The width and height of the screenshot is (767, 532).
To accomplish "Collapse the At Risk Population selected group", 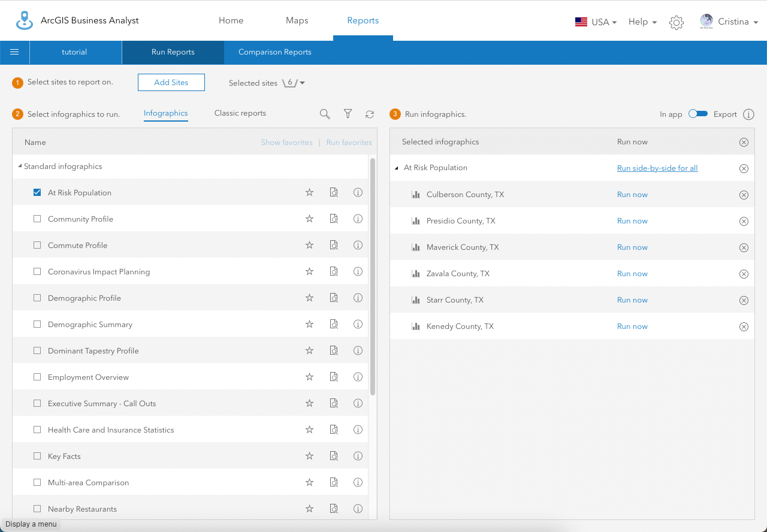I will tap(396, 168).
